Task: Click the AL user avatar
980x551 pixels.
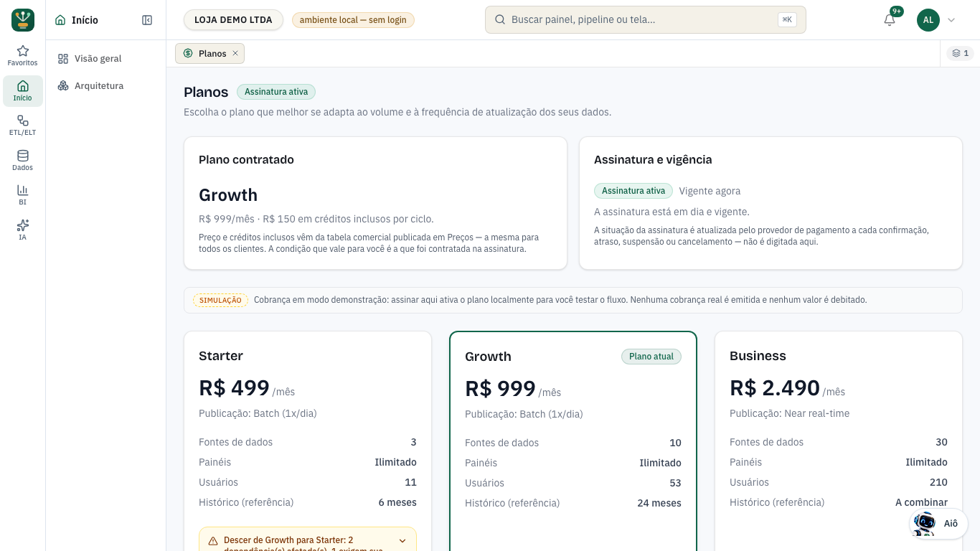Action: pyautogui.click(x=928, y=20)
